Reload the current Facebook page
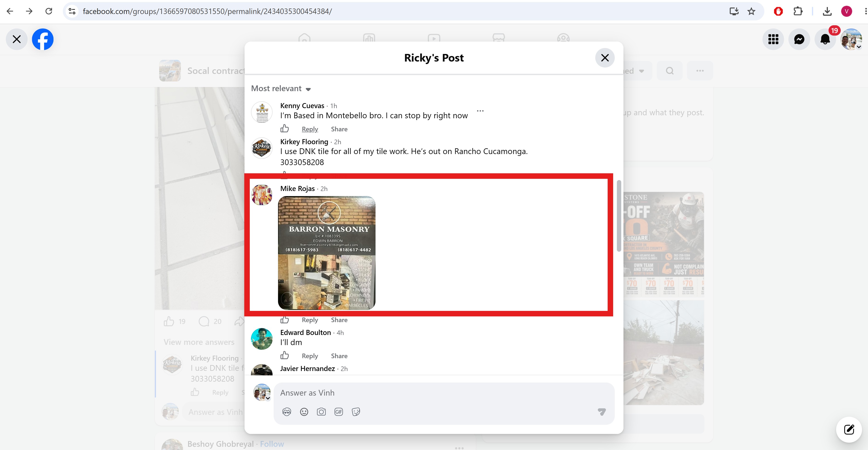This screenshot has height=450, width=868. coord(49,11)
